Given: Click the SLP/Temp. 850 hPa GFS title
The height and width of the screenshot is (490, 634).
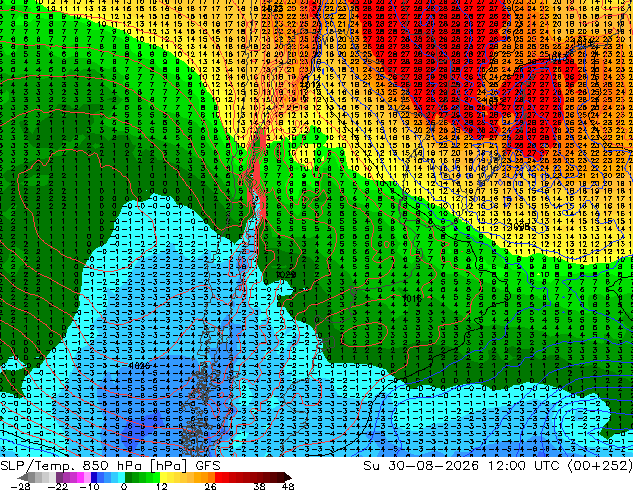Looking at the screenshot, I should tap(110, 466).
